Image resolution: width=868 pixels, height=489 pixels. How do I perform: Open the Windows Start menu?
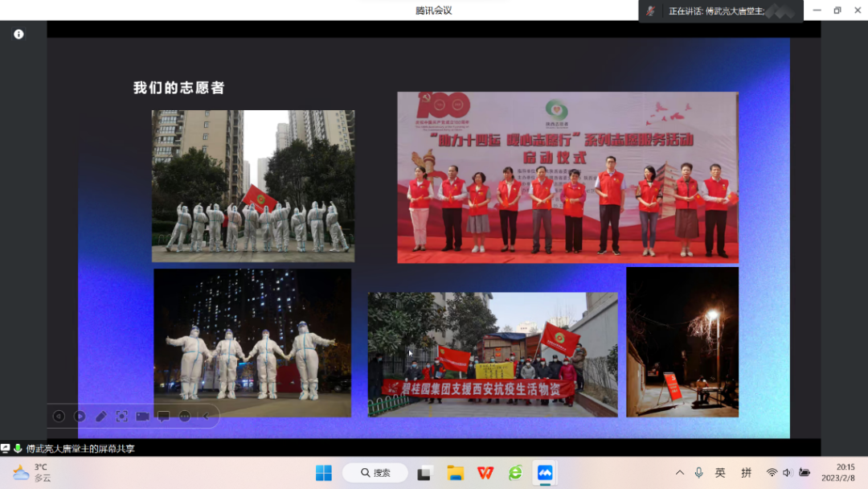tap(323, 473)
